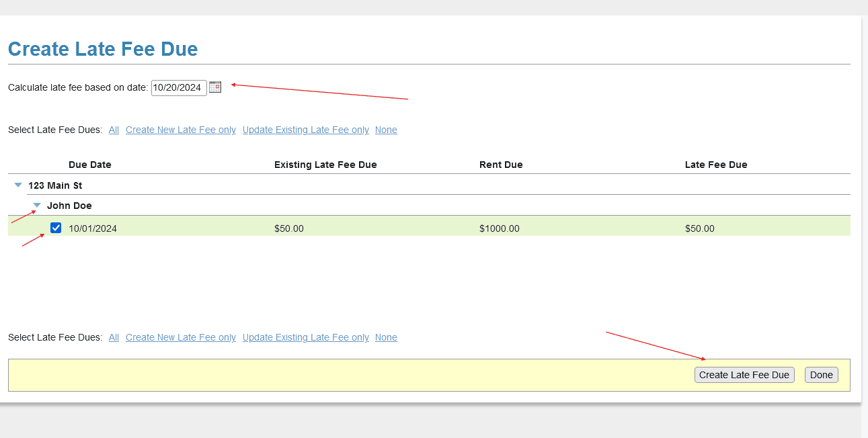Click the late fee date input field

point(178,87)
